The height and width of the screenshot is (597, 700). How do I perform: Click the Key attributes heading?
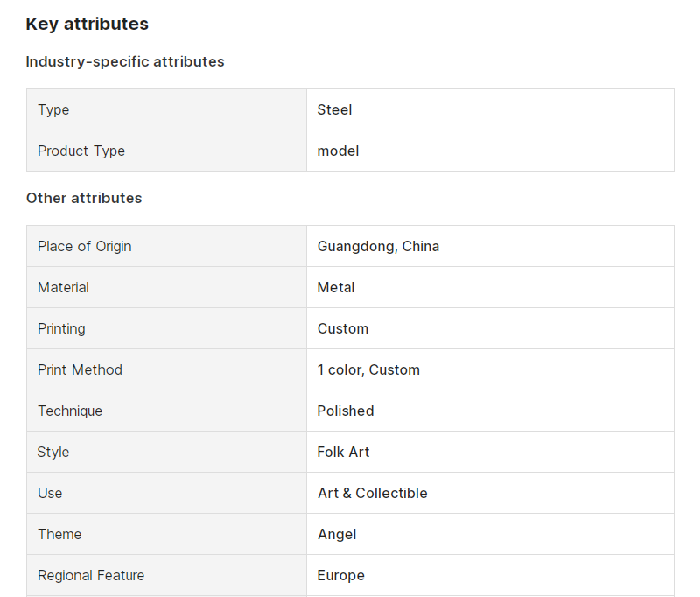87,24
